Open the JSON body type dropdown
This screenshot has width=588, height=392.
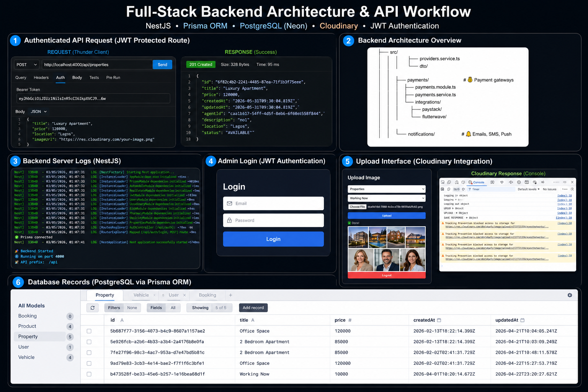(x=39, y=111)
